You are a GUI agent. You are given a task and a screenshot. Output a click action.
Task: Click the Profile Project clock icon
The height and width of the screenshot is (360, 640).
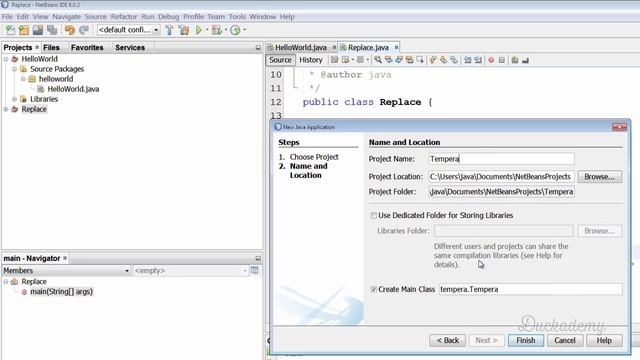pos(235,30)
